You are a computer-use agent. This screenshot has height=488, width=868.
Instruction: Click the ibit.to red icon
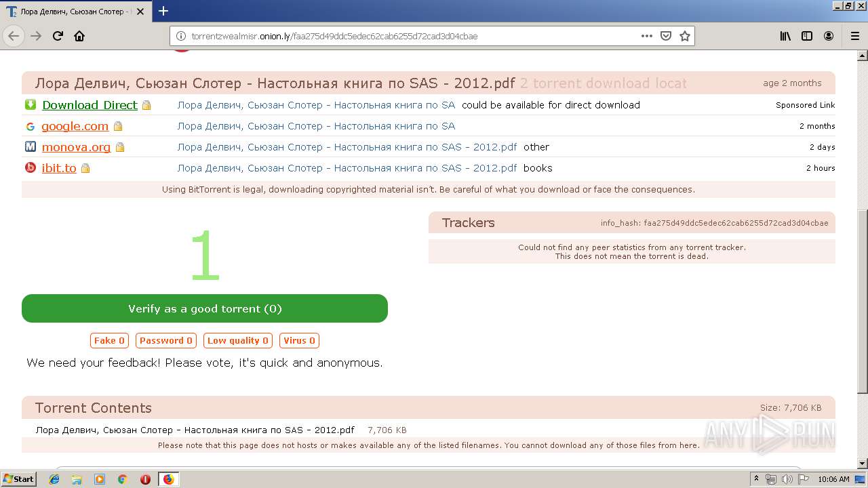pyautogui.click(x=31, y=167)
